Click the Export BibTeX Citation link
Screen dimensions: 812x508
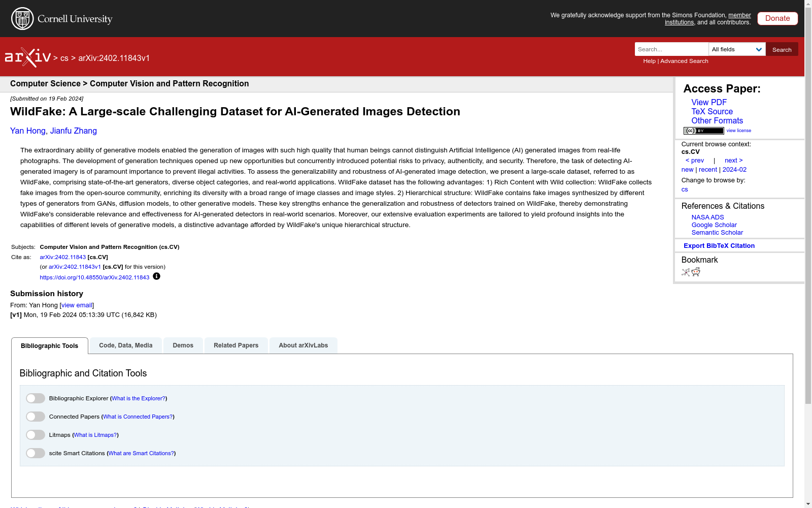pyautogui.click(x=719, y=245)
